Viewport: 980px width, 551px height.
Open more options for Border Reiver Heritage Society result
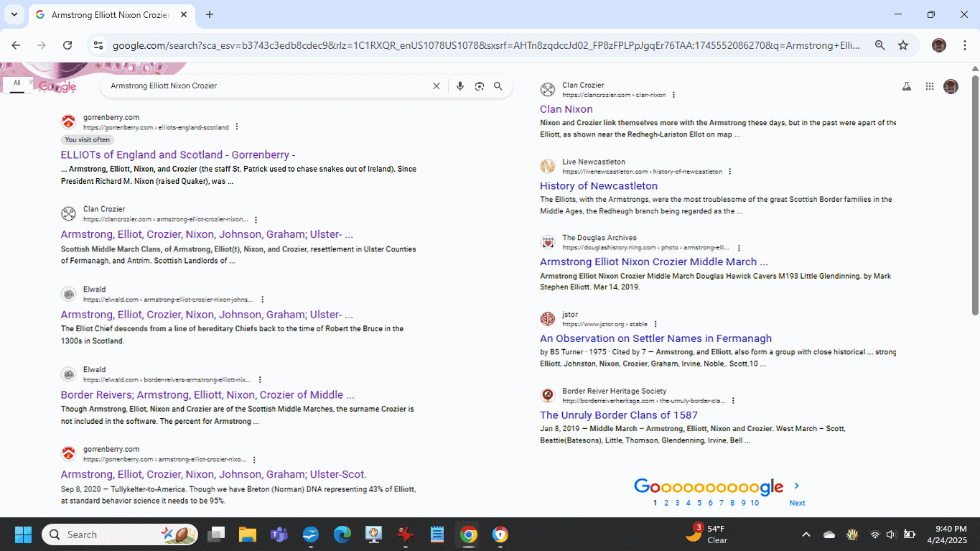(733, 401)
